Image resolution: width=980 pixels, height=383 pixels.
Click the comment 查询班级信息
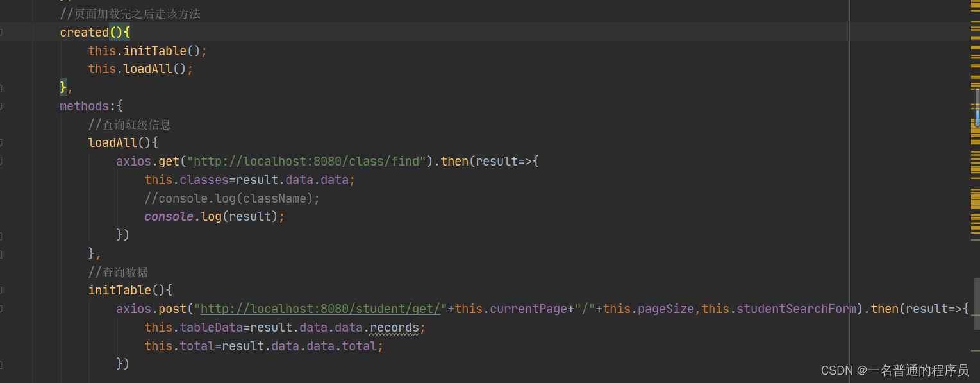[x=129, y=124]
